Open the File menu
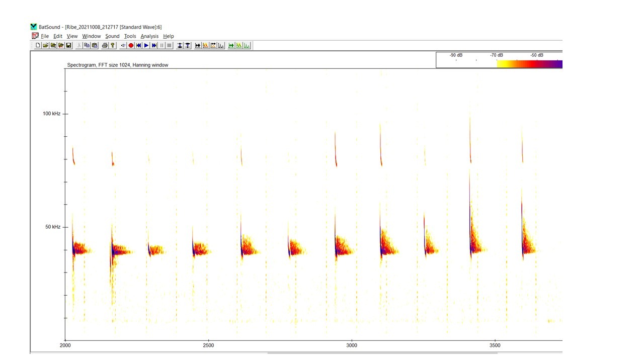This screenshot has height=362, width=644. (45, 36)
